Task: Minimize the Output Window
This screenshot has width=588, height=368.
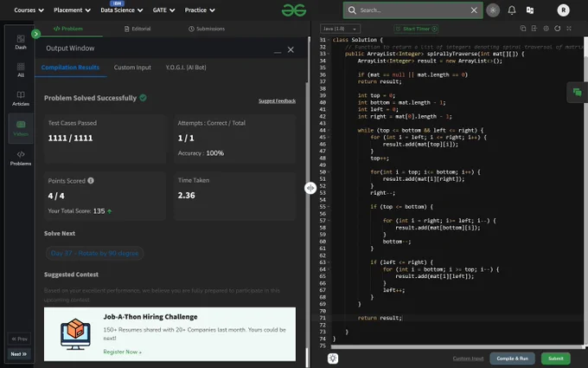Action: tap(278, 50)
